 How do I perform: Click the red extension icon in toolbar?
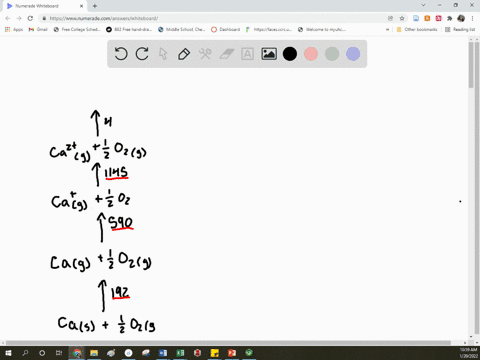(438, 18)
